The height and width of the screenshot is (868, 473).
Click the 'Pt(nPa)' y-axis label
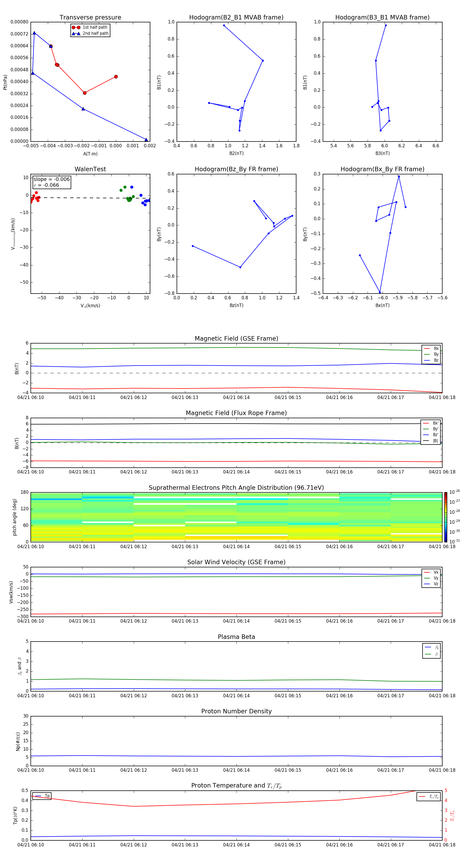click(x=5, y=82)
